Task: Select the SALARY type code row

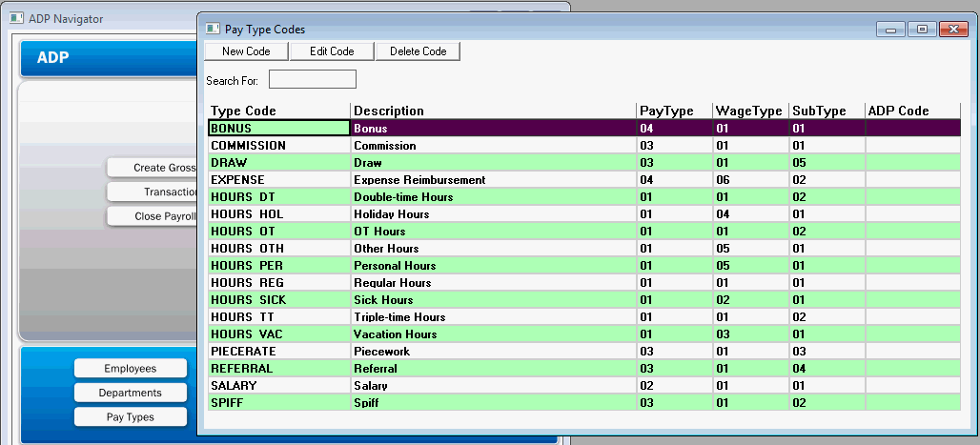Action: [x=583, y=386]
